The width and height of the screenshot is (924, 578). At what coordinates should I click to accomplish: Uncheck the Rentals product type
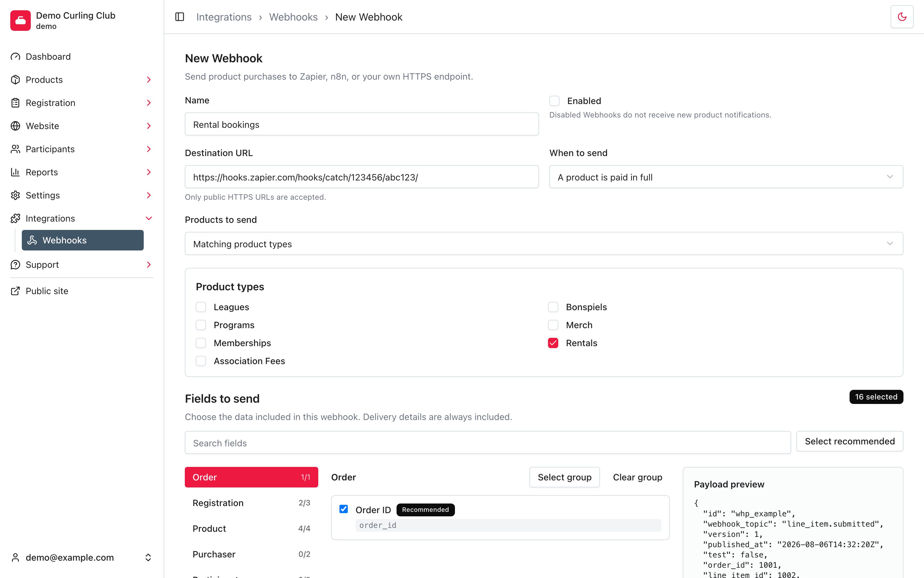tap(553, 343)
